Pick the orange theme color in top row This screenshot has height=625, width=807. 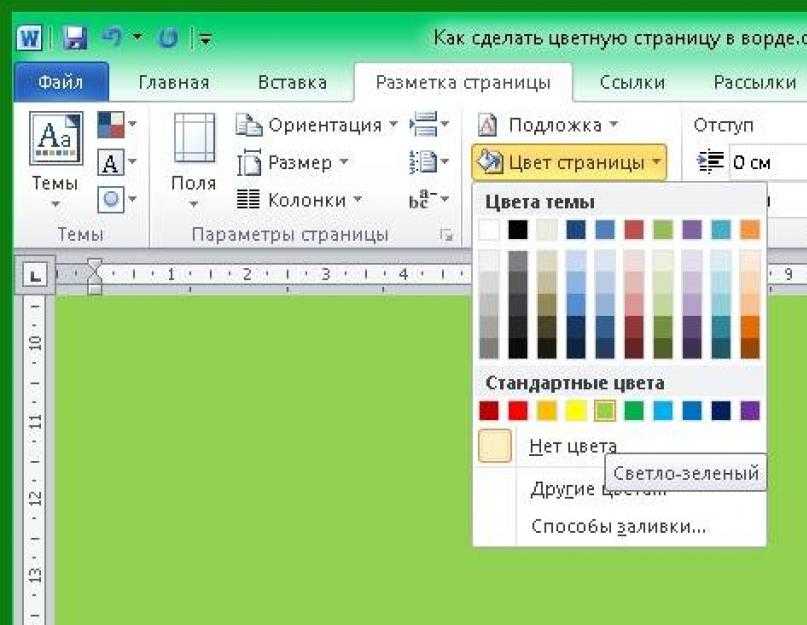[x=750, y=230]
